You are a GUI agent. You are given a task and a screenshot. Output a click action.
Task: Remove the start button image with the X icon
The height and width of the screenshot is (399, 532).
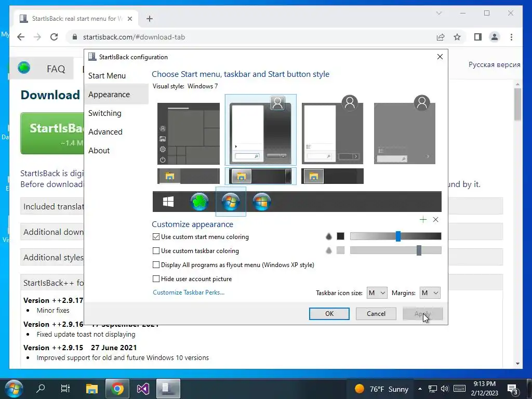tap(436, 220)
